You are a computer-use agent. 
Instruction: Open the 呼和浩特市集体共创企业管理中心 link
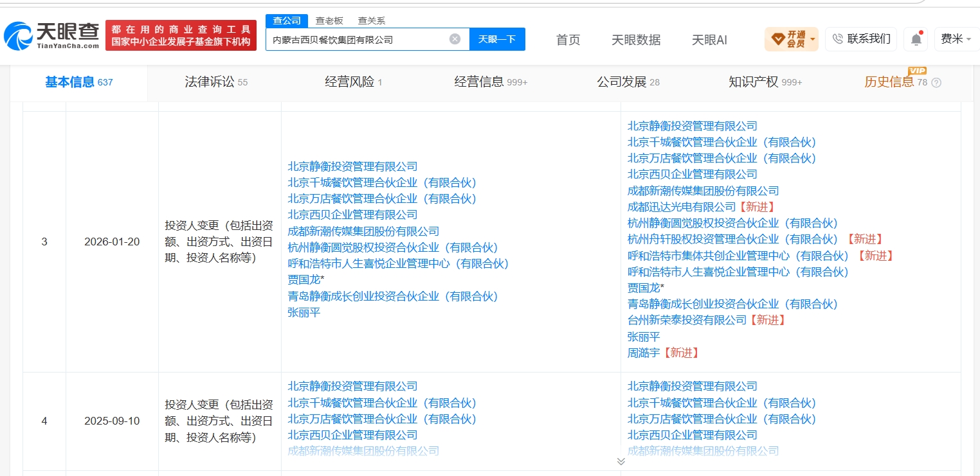pos(738,256)
